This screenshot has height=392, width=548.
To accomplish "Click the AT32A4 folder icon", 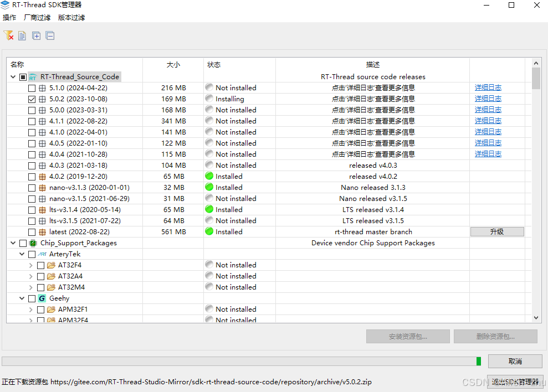I will 51,276.
